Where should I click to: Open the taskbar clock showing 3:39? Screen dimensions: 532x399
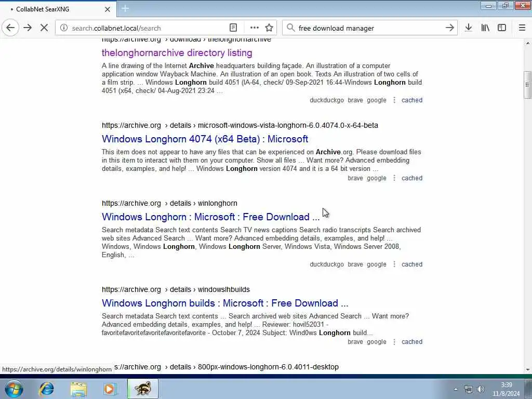coord(506,389)
